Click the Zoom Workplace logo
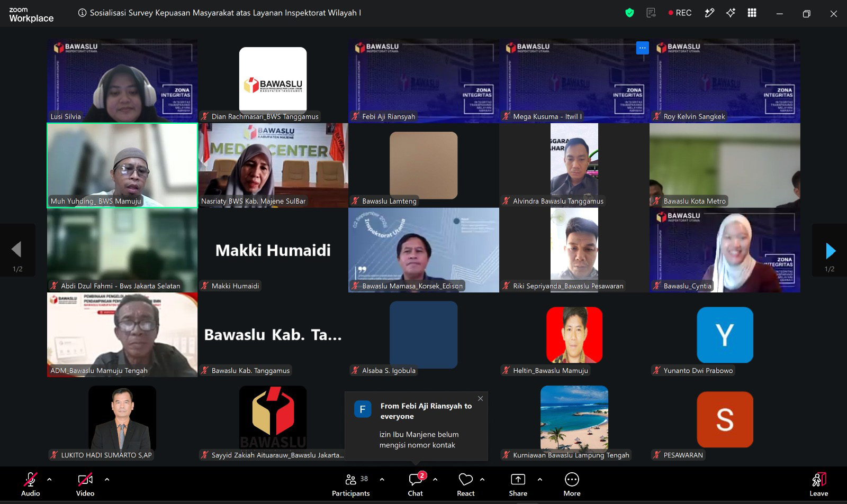This screenshot has width=847, height=504. click(x=31, y=15)
